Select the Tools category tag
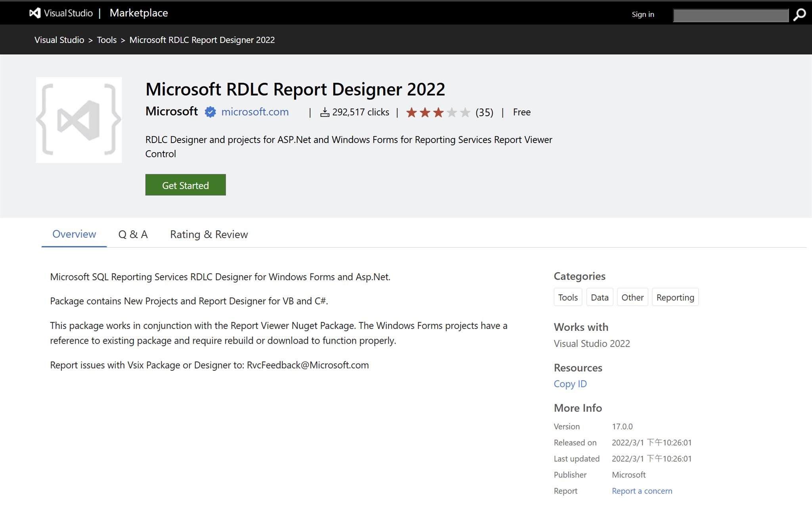812x506 pixels. tap(568, 297)
